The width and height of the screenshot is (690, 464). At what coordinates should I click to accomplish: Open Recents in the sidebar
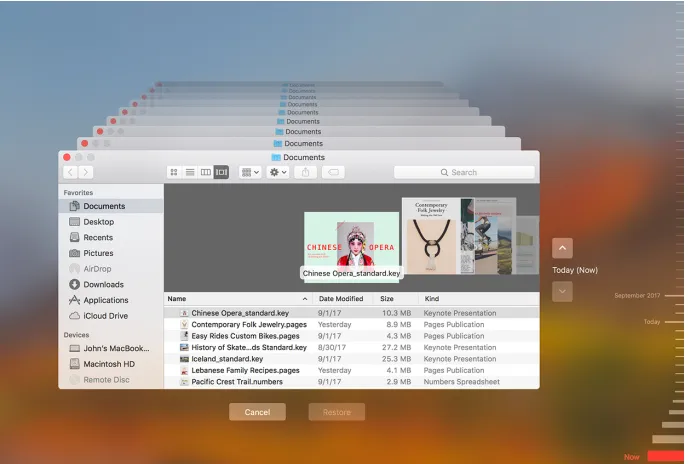(111, 237)
